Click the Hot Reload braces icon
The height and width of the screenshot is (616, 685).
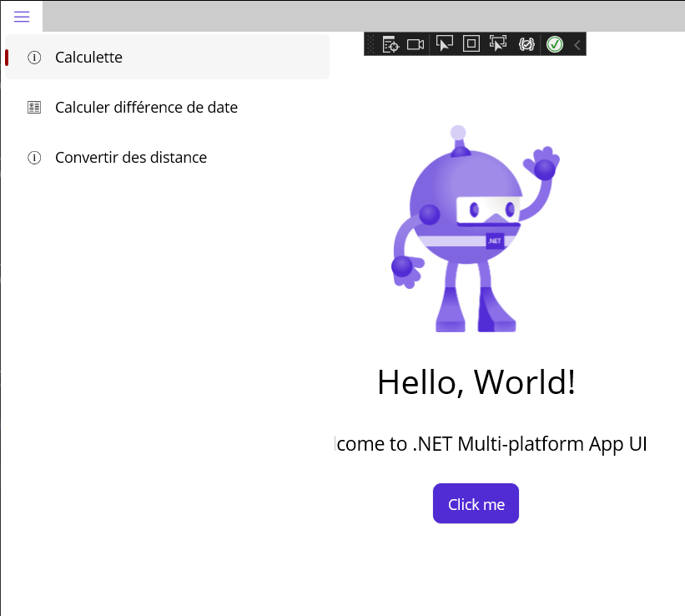(526, 44)
